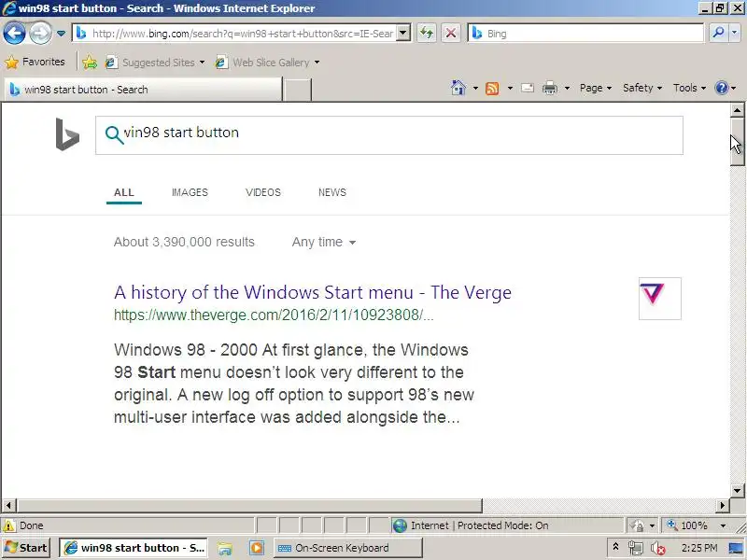Open a new blank tab

pos(297,90)
